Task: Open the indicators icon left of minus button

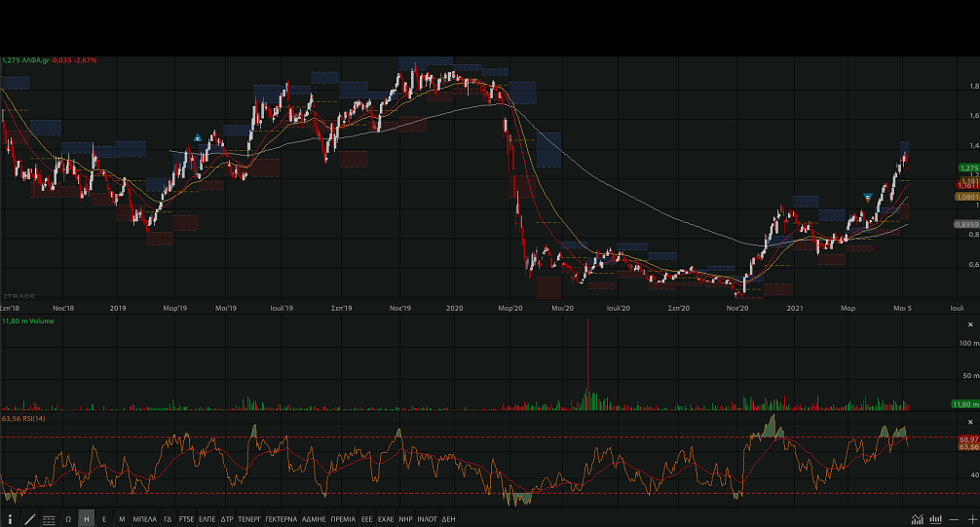Action: pyautogui.click(x=936, y=519)
